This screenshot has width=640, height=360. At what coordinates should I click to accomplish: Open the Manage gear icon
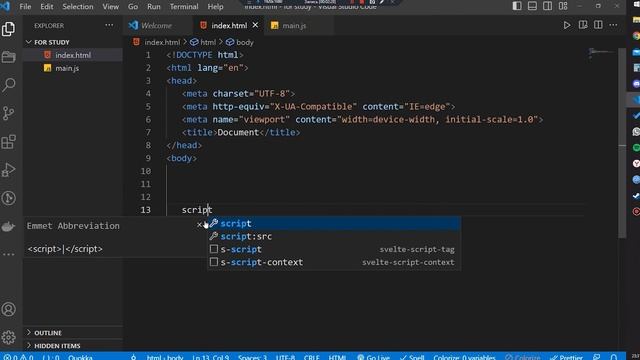[9, 338]
